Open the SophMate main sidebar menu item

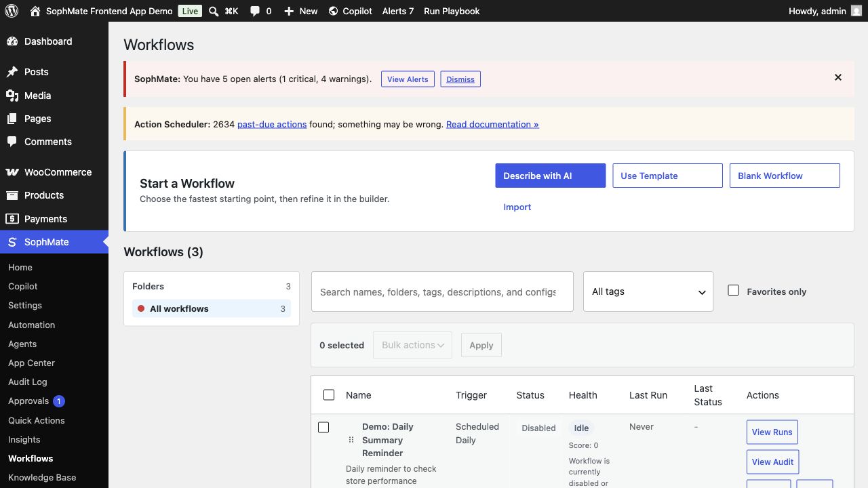point(54,242)
